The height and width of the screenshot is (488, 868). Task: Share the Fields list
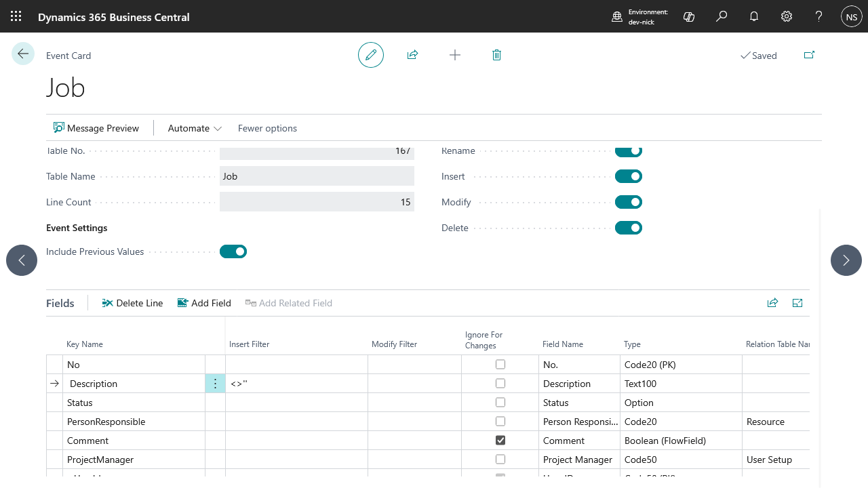pyautogui.click(x=772, y=303)
